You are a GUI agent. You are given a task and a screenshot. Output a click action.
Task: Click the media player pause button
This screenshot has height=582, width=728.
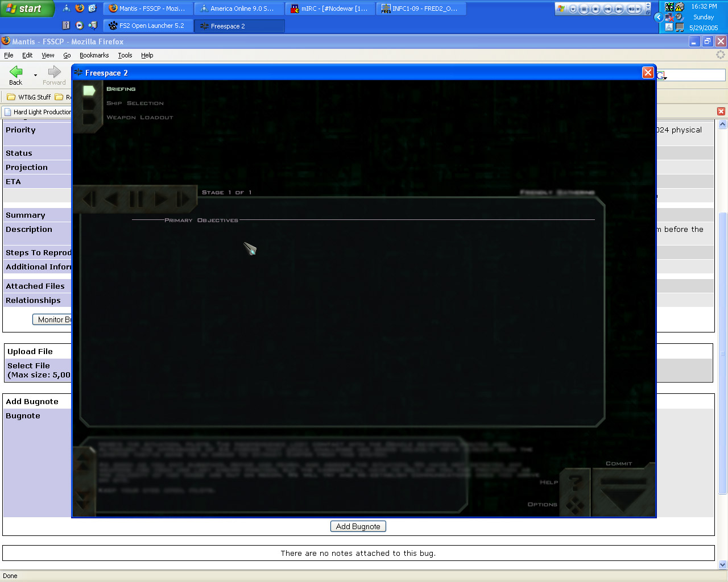584,9
